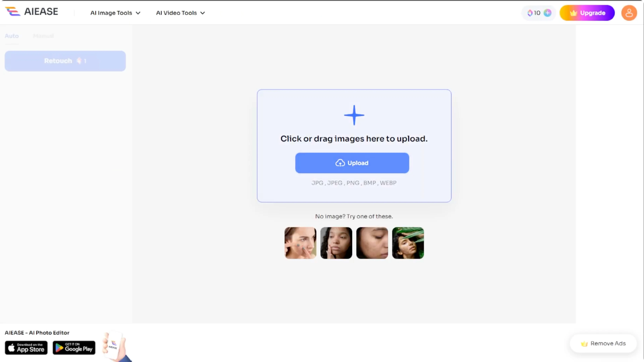The height and width of the screenshot is (362, 644).
Task: Click the 'JPG, JPEG, PNG, BMP, WEBP' format text
Action: [354, 183]
